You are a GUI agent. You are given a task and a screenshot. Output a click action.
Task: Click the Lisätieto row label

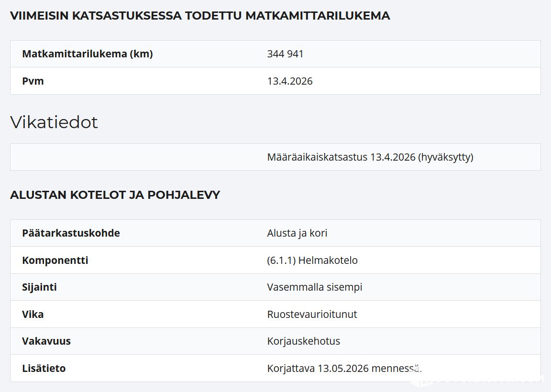tap(44, 369)
